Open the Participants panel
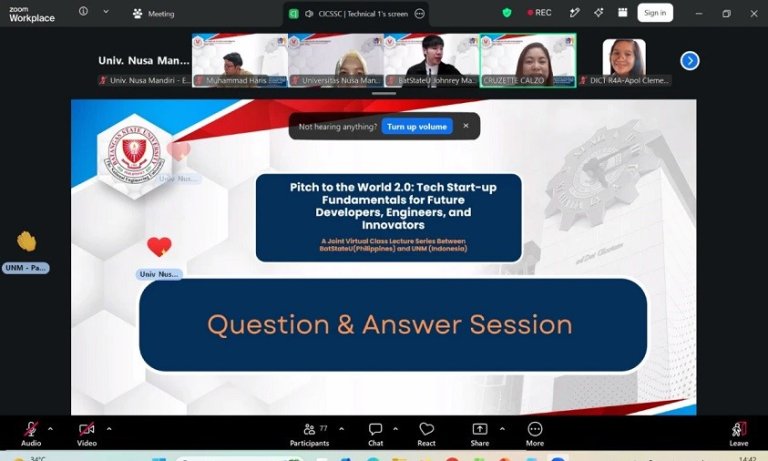768x461 pixels. pos(310,435)
